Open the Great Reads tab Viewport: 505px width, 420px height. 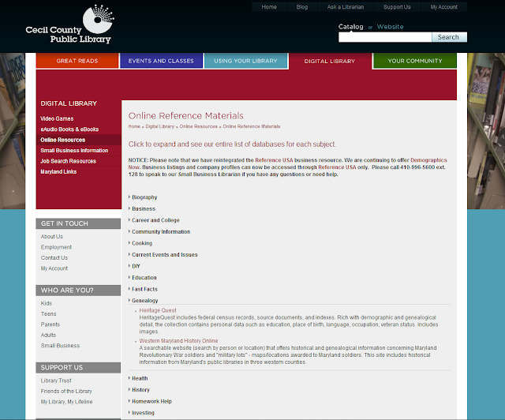(77, 61)
